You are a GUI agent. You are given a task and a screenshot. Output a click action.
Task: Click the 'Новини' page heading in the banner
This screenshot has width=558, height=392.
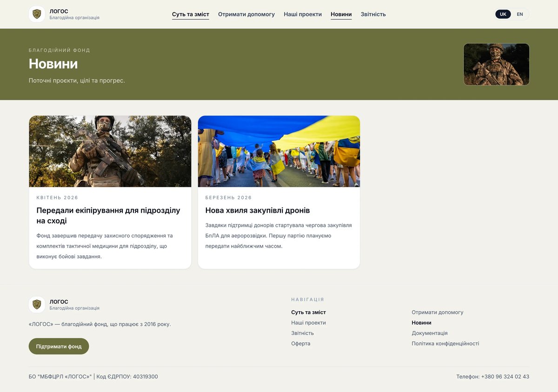click(x=53, y=64)
